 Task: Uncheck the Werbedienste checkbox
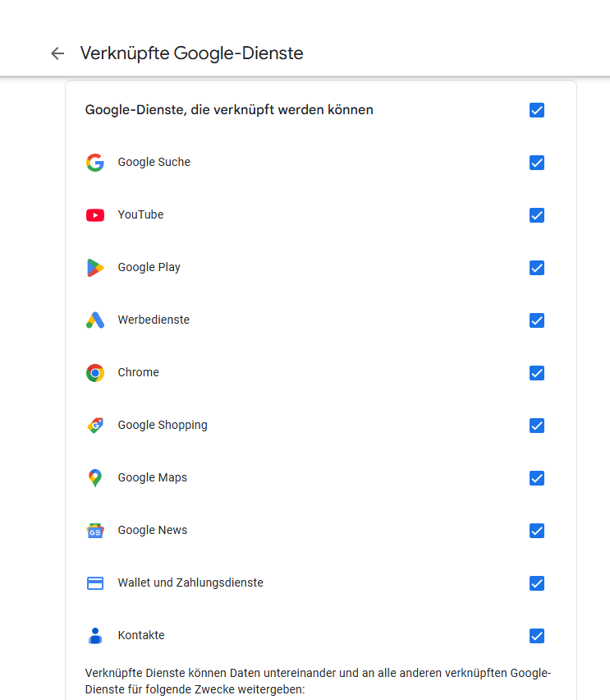tap(537, 320)
